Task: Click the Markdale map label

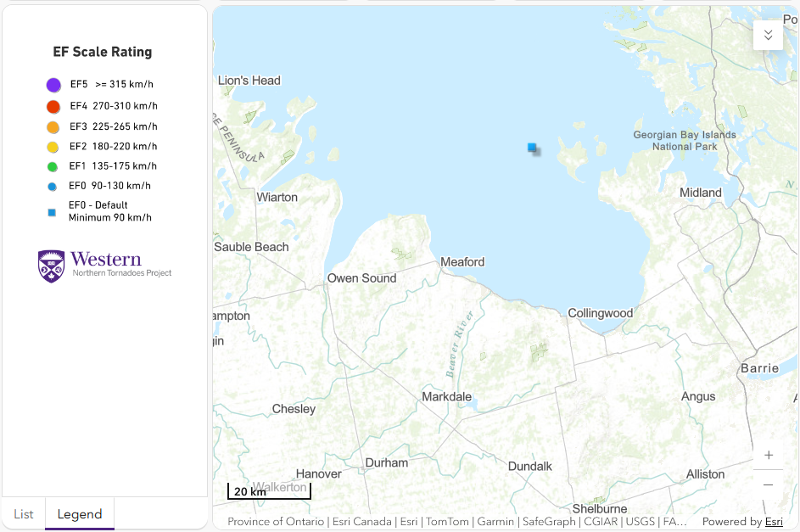Action: (x=446, y=396)
